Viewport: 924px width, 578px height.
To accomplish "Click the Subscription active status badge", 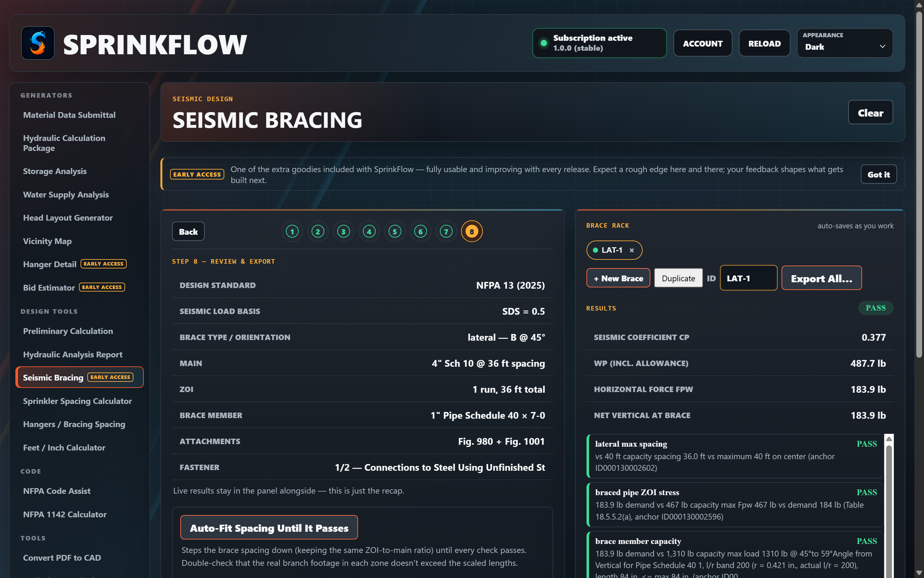I will (599, 43).
